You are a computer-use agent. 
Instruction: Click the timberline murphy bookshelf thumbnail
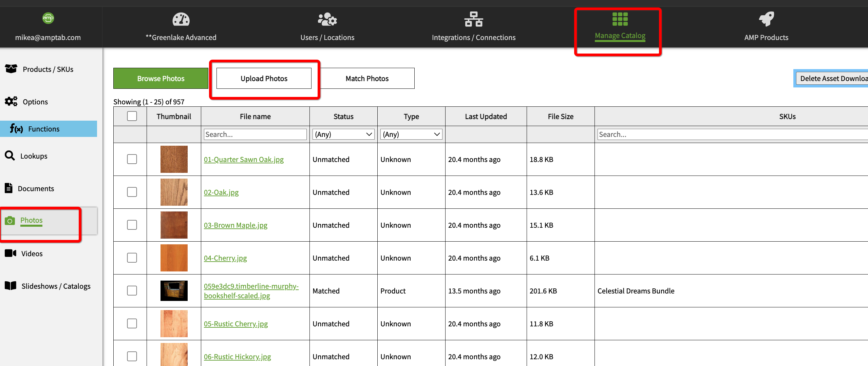pyautogui.click(x=174, y=291)
